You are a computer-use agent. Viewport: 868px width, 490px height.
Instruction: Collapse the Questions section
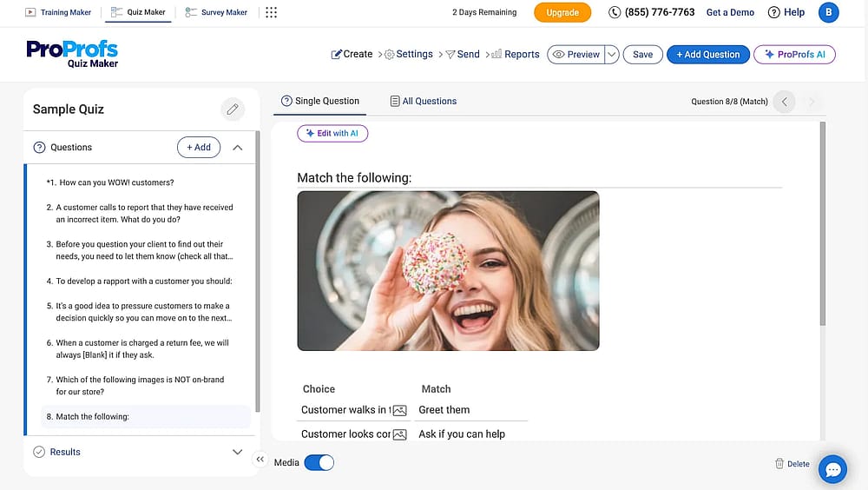(238, 148)
